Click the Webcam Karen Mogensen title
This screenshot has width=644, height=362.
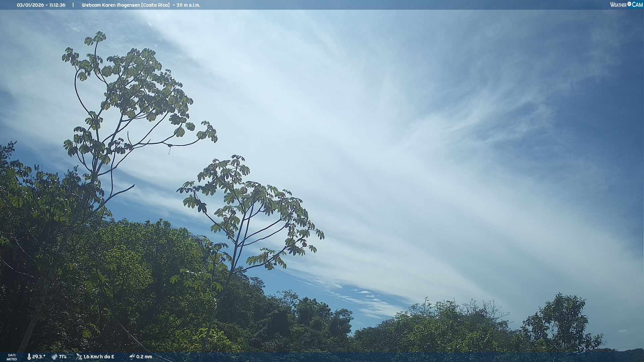[111, 5]
